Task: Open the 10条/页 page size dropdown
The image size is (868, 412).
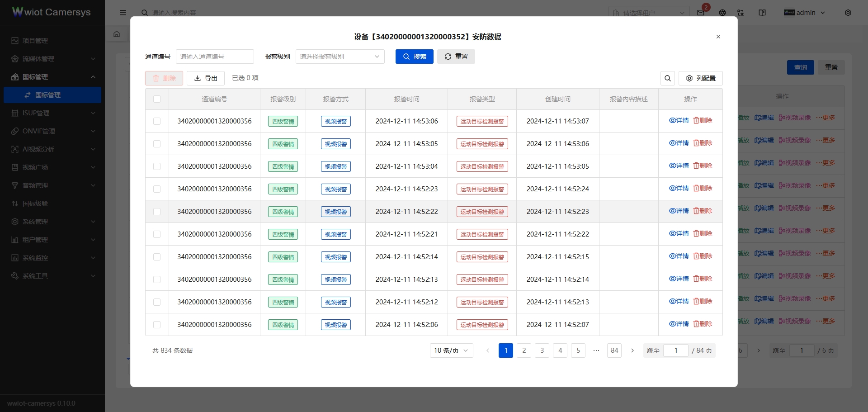Action: point(451,350)
